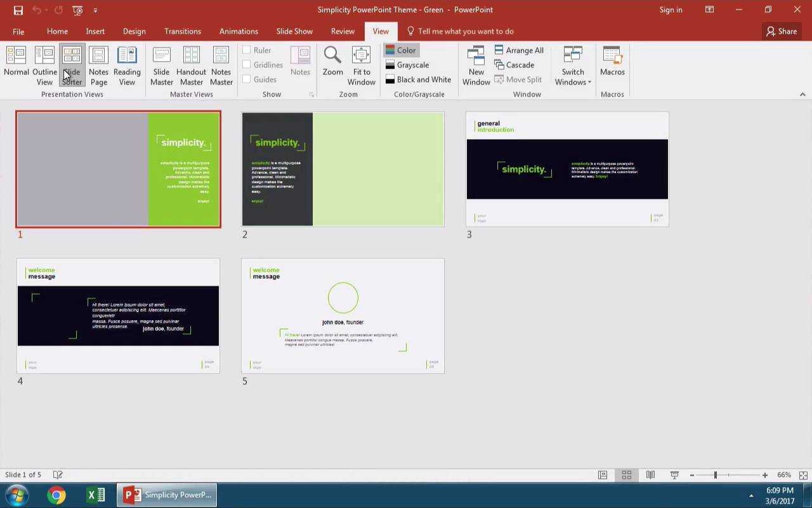Open Outline View
812x508 pixels.
(x=44, y=65)
